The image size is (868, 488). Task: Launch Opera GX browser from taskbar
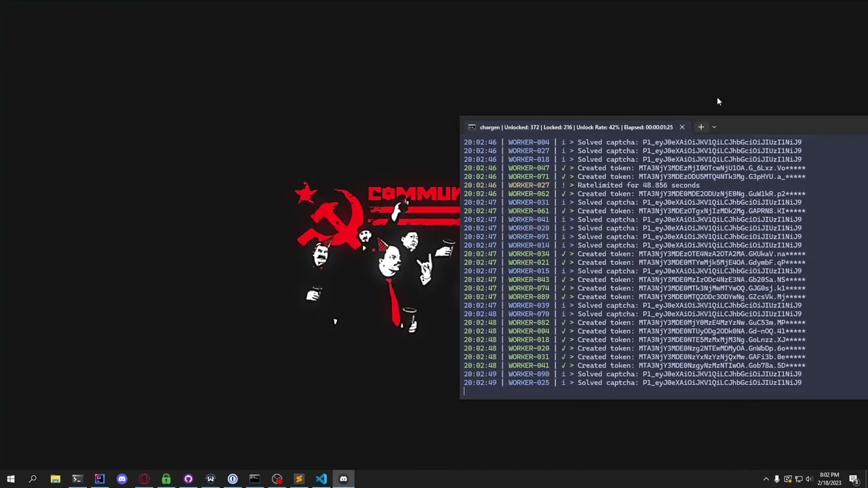tap(144, 479)
